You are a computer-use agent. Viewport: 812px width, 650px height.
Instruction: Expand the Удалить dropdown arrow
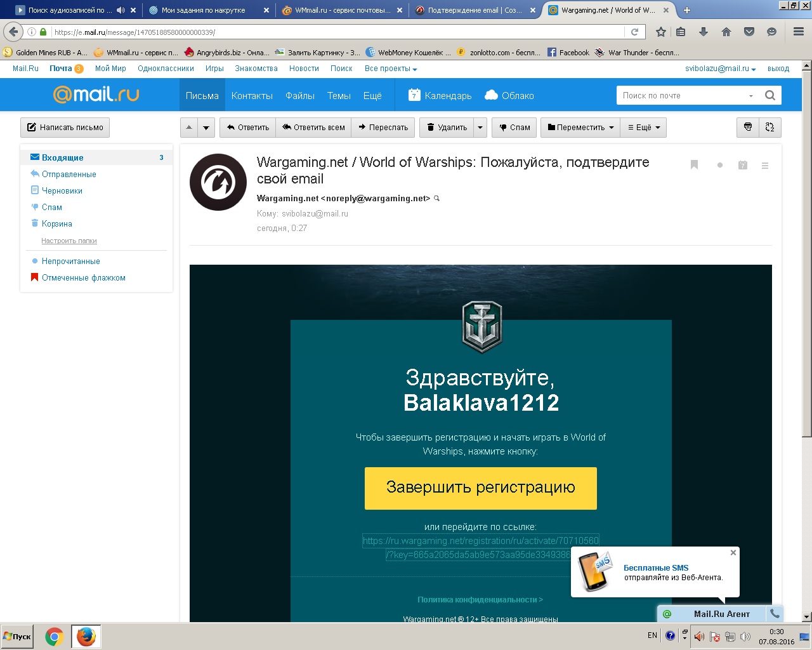tap(480, 127)
